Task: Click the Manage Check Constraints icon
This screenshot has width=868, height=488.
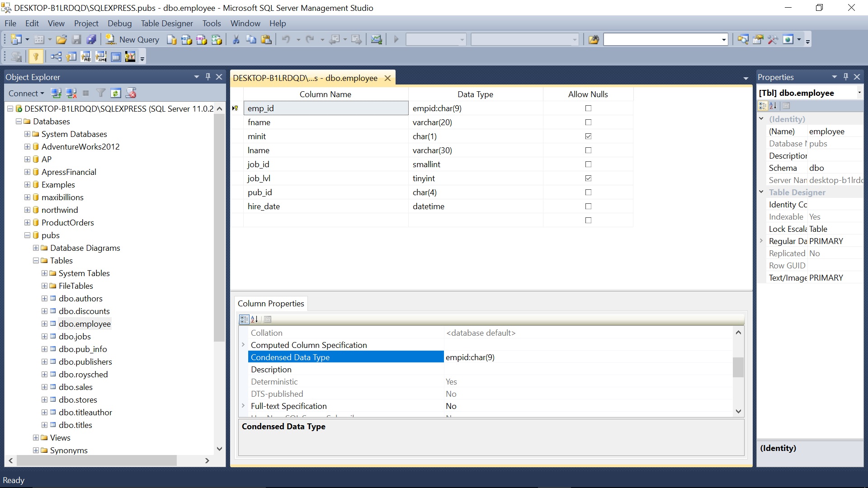Action: pos(116,56)
